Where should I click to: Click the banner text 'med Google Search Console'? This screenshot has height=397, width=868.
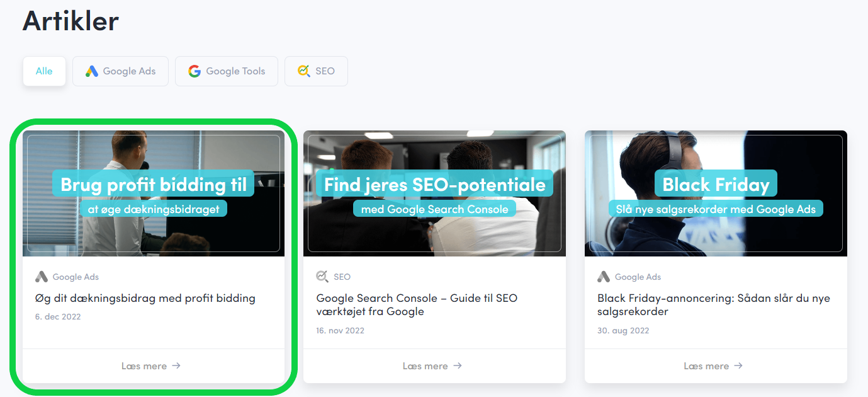click(x=434, y=209)
